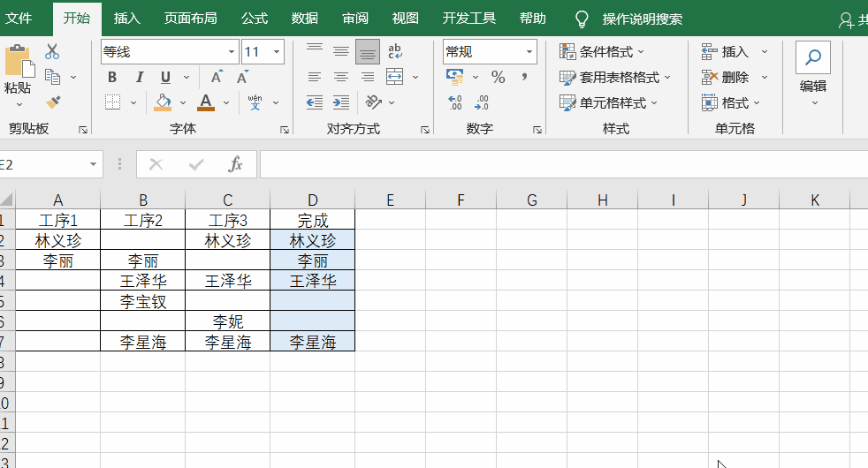
Task: Expand merge cells dropdown arrow
Action: pyautogui.click(x=415, y=78)
